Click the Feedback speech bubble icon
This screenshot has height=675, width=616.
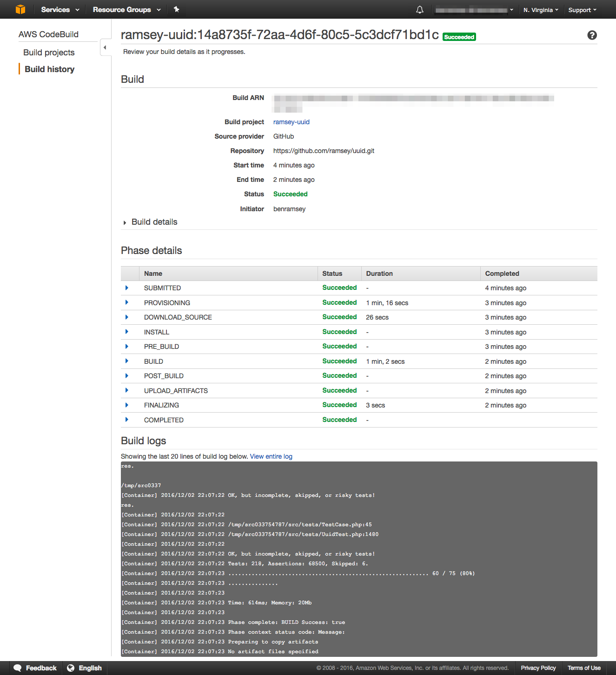pyautogui.click(x=18, y=668)
